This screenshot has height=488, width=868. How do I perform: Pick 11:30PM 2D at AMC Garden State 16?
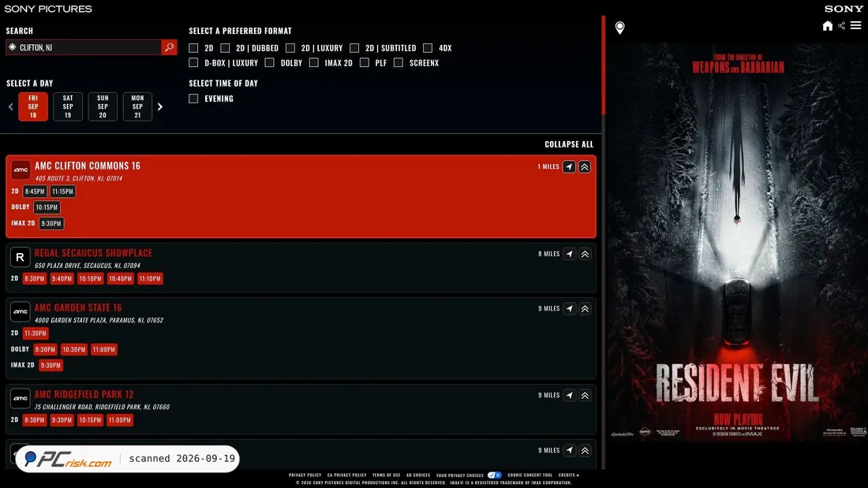36,333
